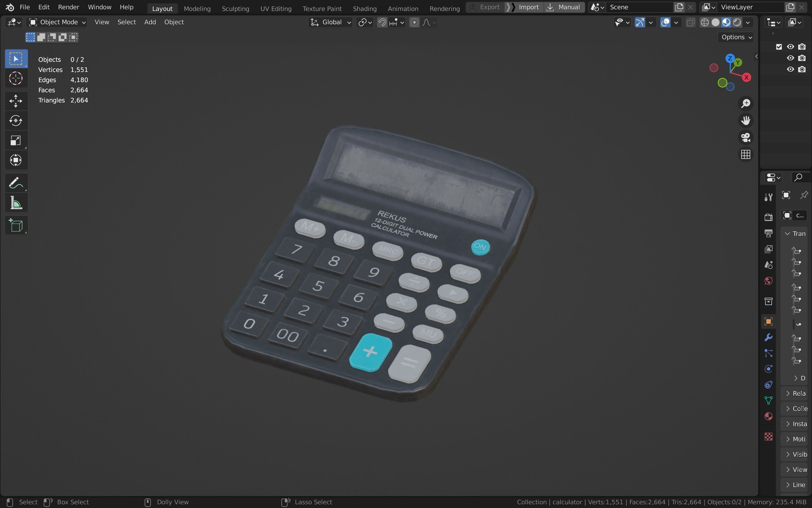
Task: Switch to wireframe shading
Action: point(705,23)
